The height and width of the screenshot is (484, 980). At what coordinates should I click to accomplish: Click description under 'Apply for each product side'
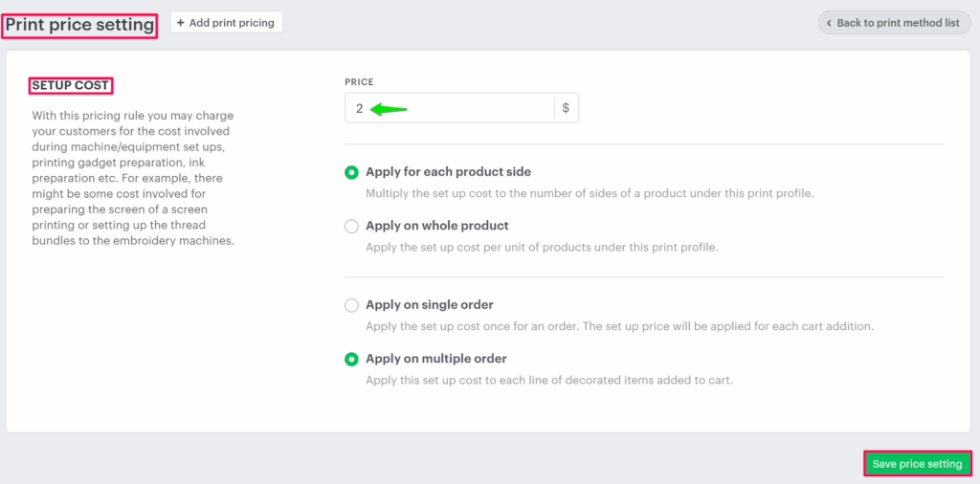590,193
